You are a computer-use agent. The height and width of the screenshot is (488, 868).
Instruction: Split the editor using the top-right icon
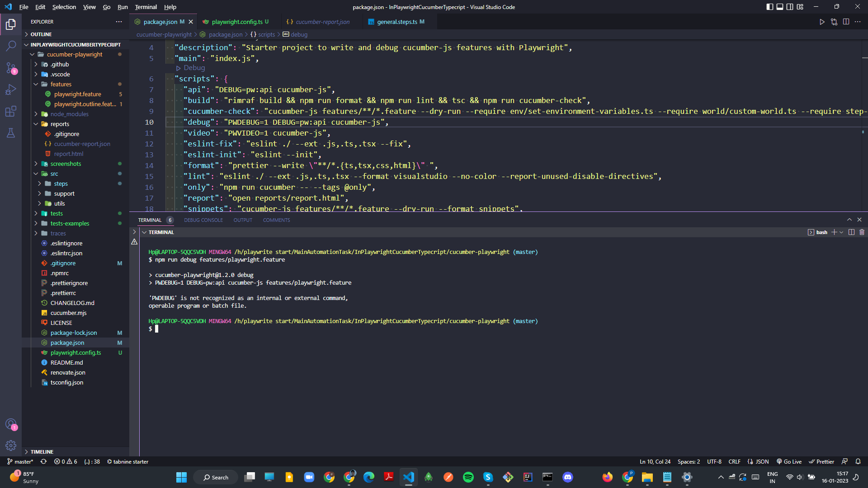coord(846,21)
